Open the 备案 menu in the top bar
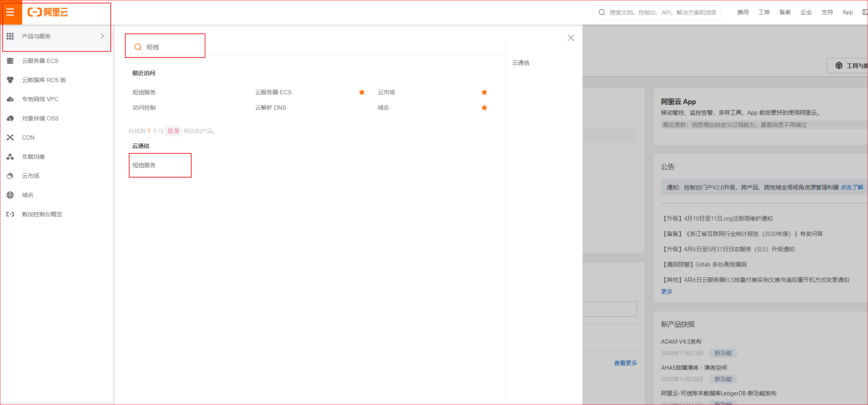Viewport: 868px width, 405px height. click(785, 12)
